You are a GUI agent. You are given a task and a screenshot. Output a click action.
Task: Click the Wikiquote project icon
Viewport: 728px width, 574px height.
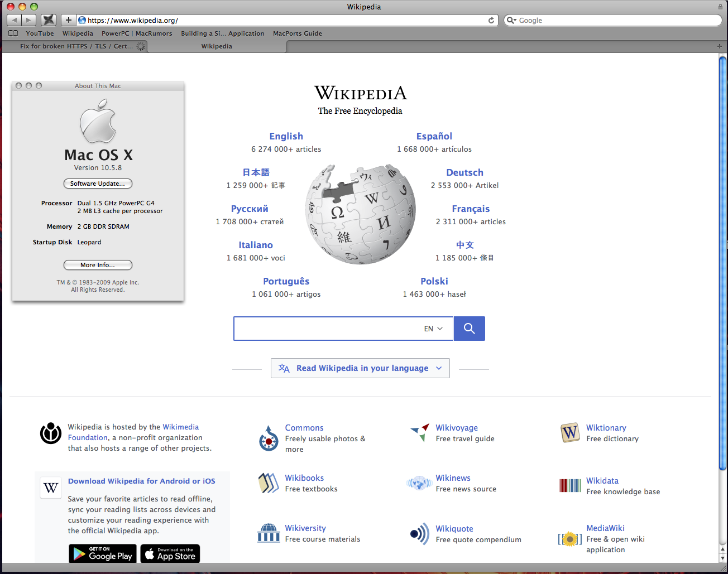[x=420, y=534]
